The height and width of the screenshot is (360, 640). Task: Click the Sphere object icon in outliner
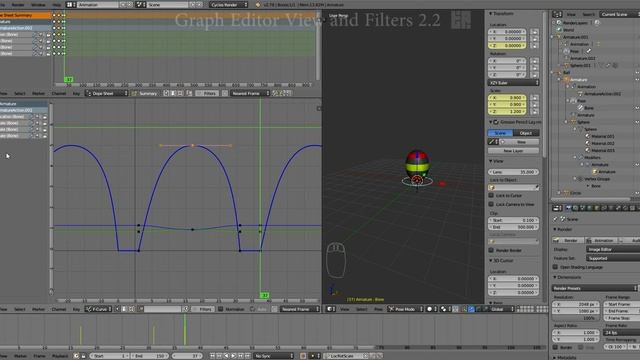[573, 122]
